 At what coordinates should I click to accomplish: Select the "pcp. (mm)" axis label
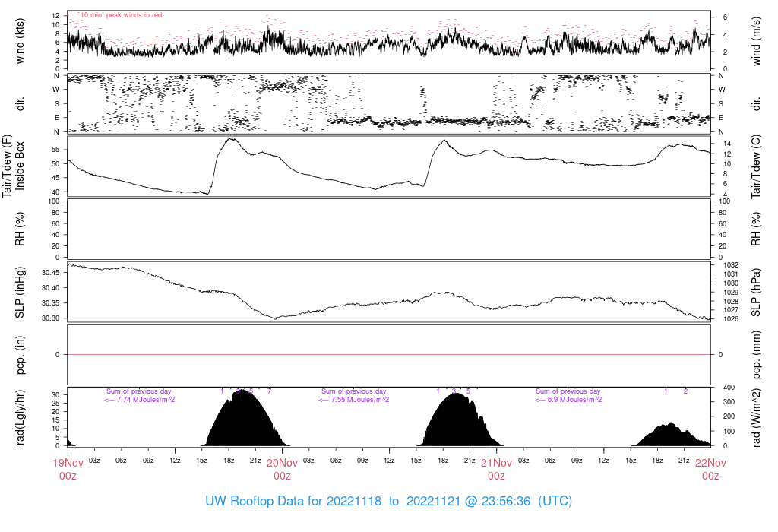pyautogui.click(x=756, y=355)
